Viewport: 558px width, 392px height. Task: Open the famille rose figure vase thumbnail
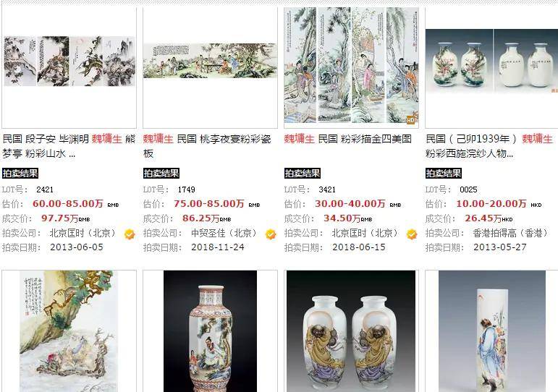pyautogui.click(x=210, y=331)
